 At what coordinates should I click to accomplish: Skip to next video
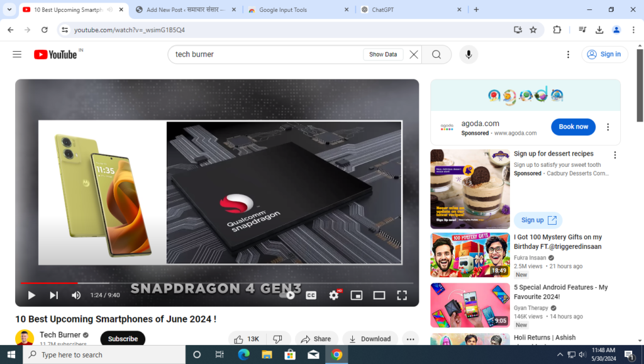click(54, 295)
